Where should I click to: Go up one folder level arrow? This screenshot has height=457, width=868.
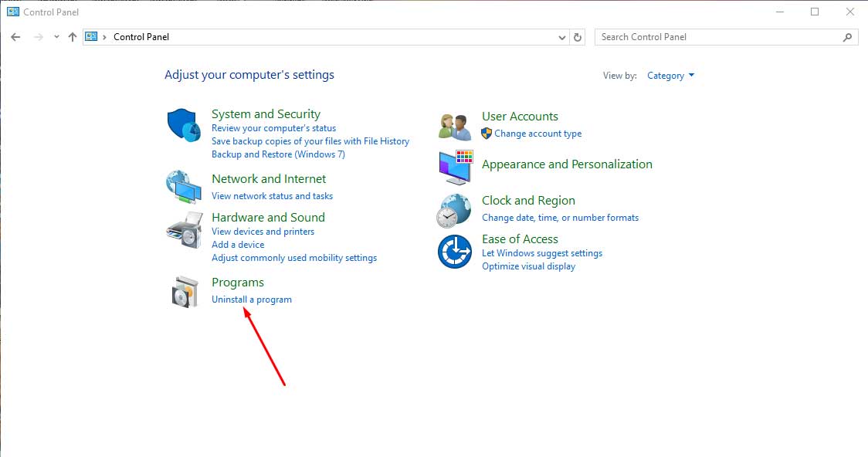pos(73,37)
